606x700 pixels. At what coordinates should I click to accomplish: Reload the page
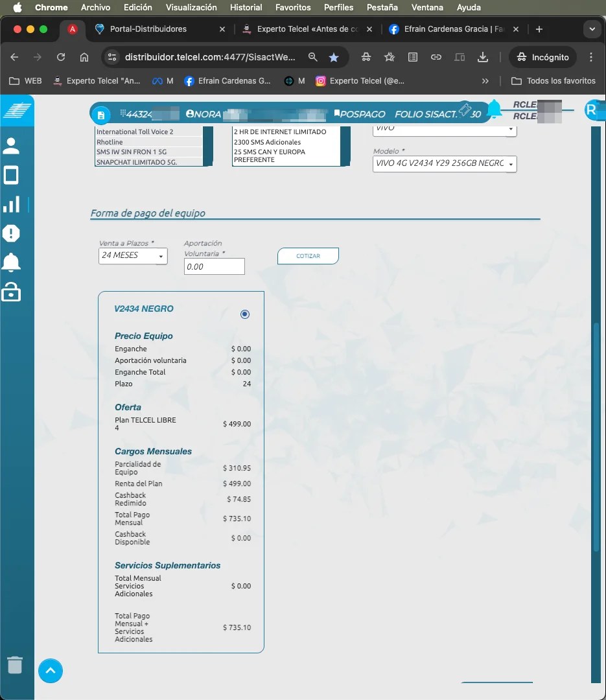point(61,57)
